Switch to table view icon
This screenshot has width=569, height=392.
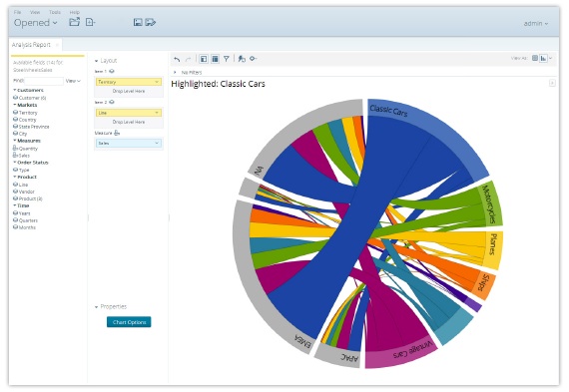535,58
